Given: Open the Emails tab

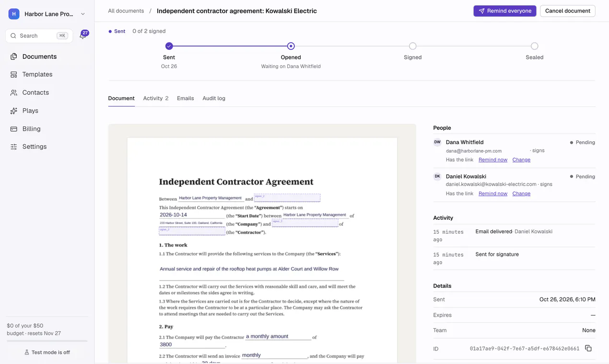Looking at the screenshot, I should coord(186,98).
